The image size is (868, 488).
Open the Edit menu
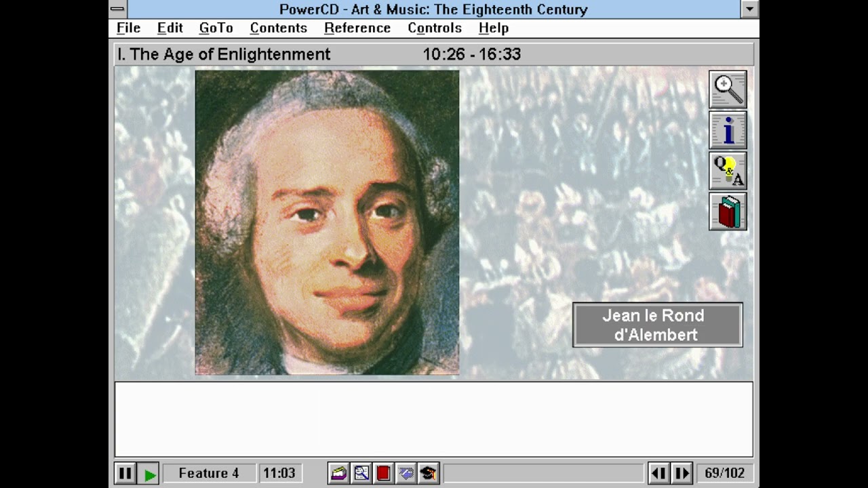(x=170, y=28)
